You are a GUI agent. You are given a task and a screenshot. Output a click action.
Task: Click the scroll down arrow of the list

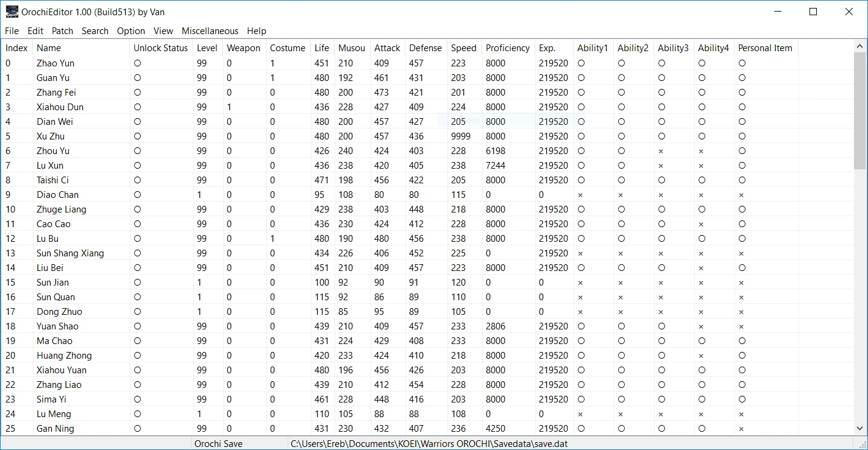[860, 429]
